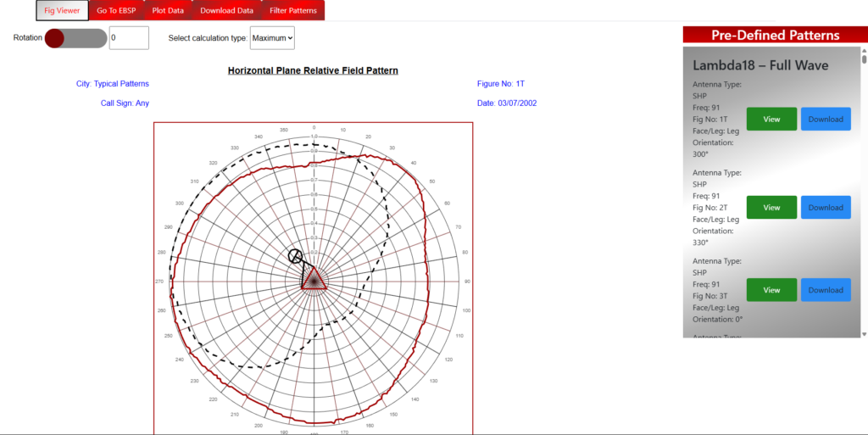868x435 pixels.
Task: Click the Horizontal Plane Relative Field Pattern title
Action: point(313,70)
